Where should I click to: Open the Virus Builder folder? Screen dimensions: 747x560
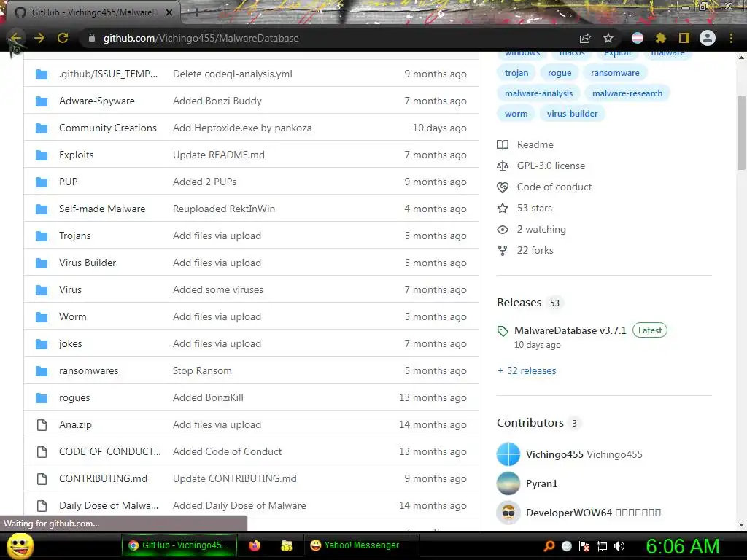[x=88, y=262]
